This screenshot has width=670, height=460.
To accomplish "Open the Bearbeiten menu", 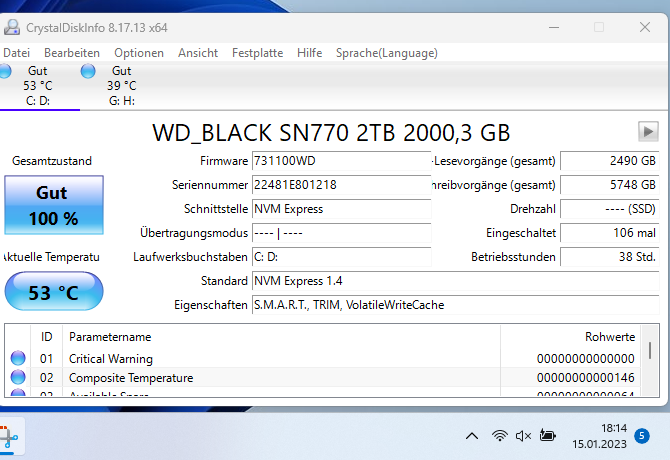I will (x=72, y=53).
